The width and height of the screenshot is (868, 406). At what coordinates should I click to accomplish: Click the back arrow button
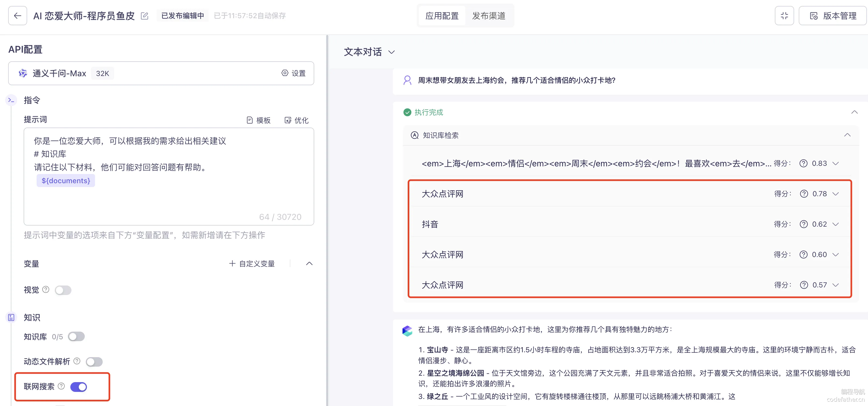coord(18,16)
